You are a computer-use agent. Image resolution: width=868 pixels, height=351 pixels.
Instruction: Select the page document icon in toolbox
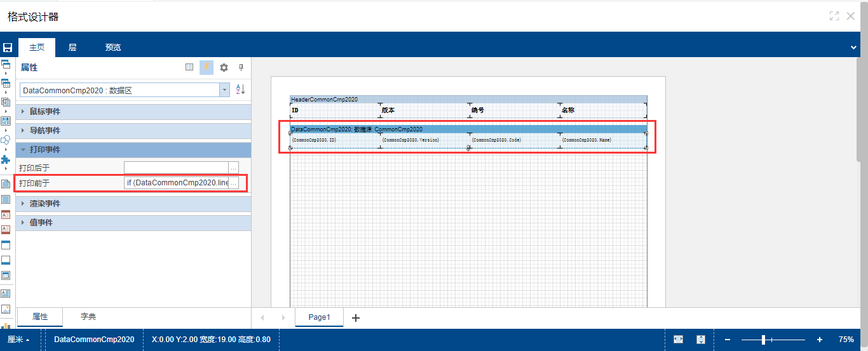(x=6, y=183)
